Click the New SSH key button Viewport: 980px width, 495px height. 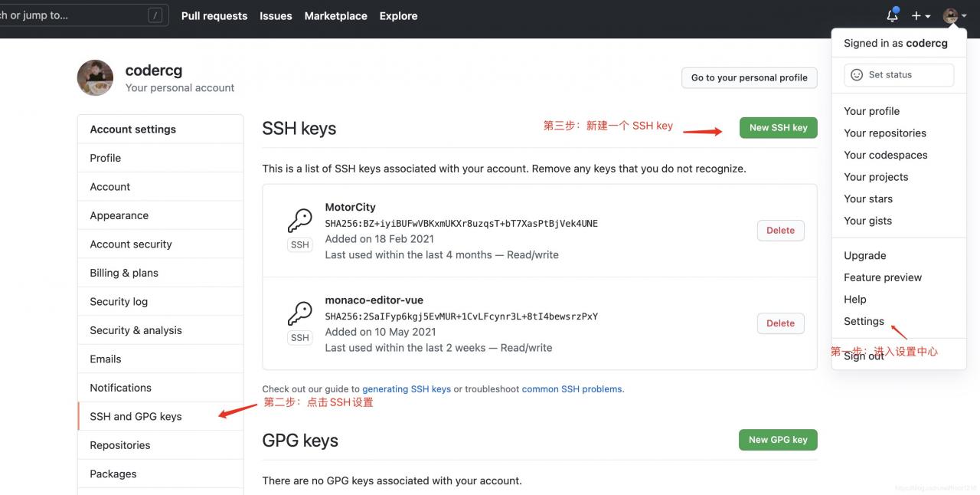[x=778, y=128]
